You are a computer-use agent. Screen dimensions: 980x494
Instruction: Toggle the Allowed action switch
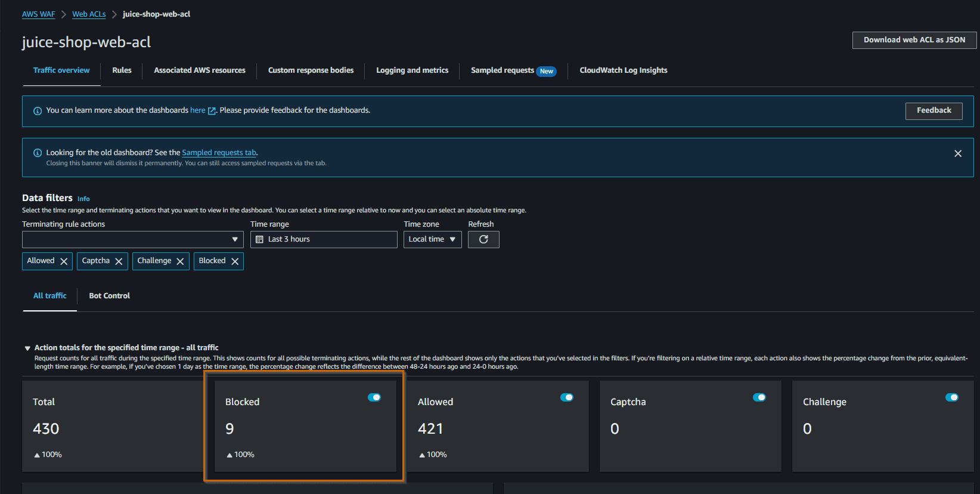[567, 397]
